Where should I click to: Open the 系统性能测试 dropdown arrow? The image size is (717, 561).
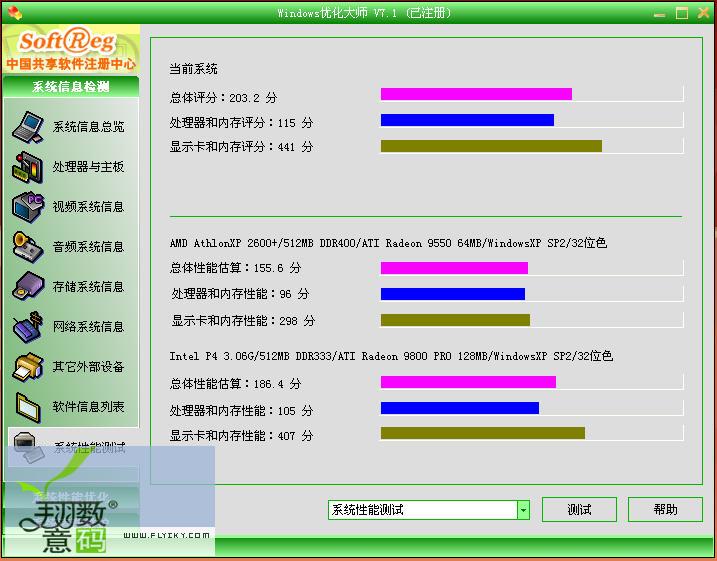(x=523, y=510)
